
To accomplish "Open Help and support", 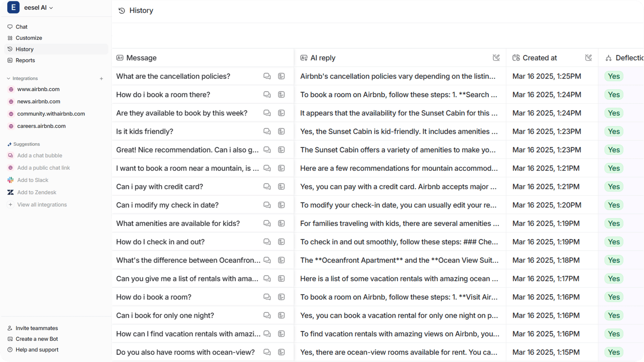I will click(x=37, y=350).
